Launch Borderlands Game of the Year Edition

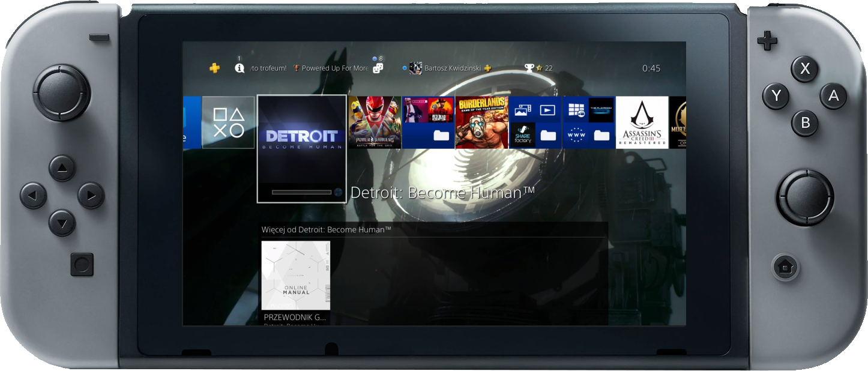482,120
